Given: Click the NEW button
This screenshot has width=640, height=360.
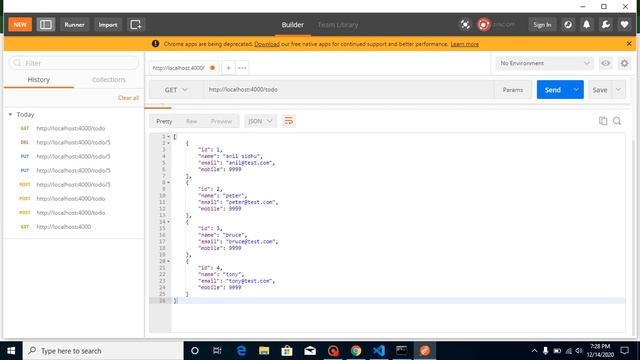Looking at the screenshot, I should 20,25.
